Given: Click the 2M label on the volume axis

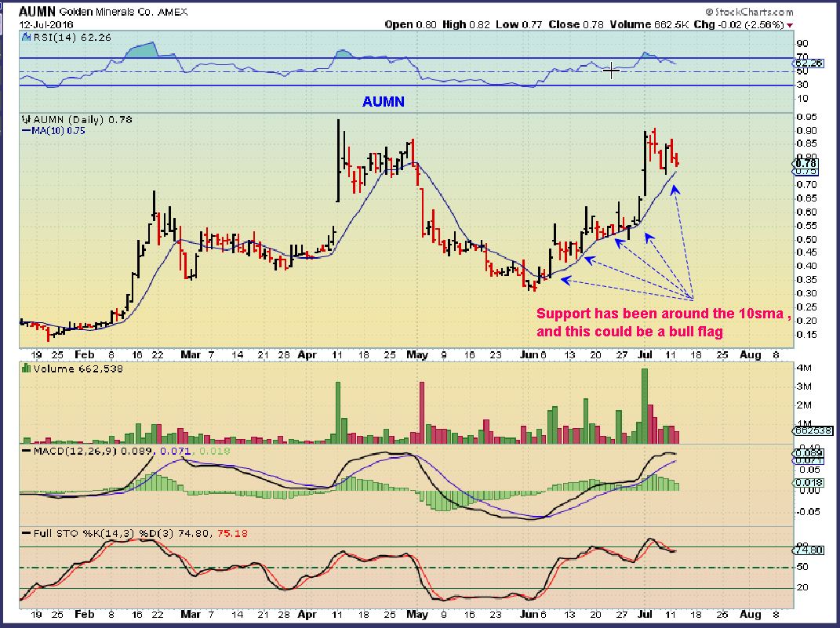Looking at the screenshot, I should [x=805, y=405].
